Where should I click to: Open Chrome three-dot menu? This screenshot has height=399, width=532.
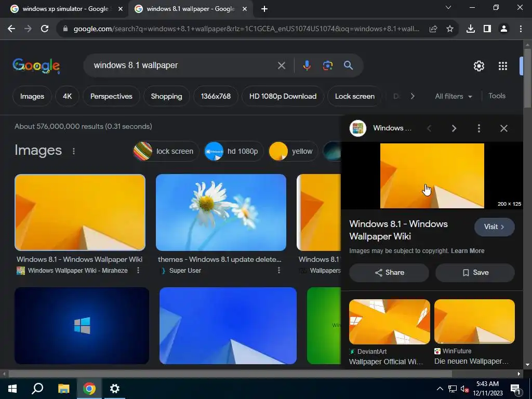tap(521, 29)
